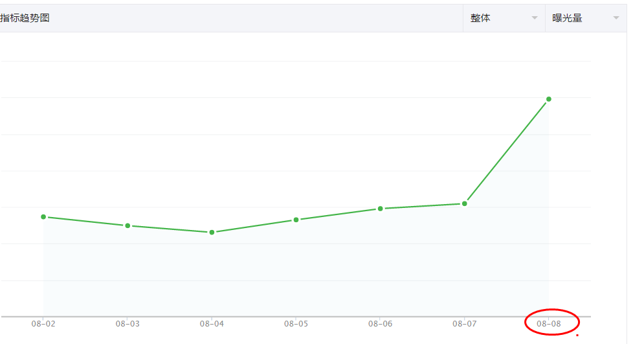Select the 08-03 data point on the line
Viewport: 644px width, 344px height.
tap(128, 225)
